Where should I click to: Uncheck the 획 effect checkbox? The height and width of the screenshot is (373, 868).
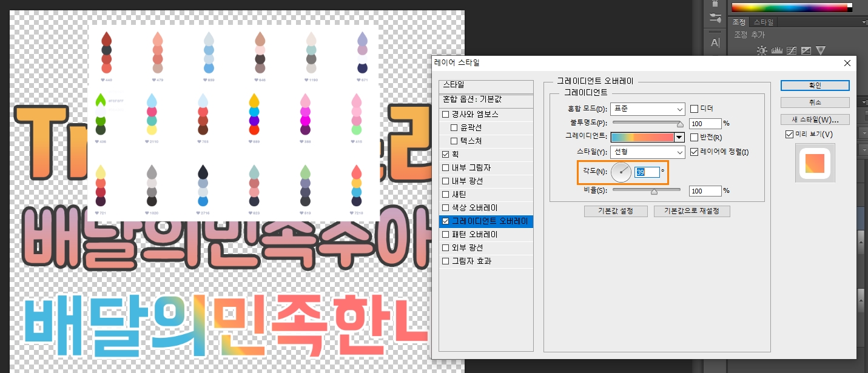[446, 154]
